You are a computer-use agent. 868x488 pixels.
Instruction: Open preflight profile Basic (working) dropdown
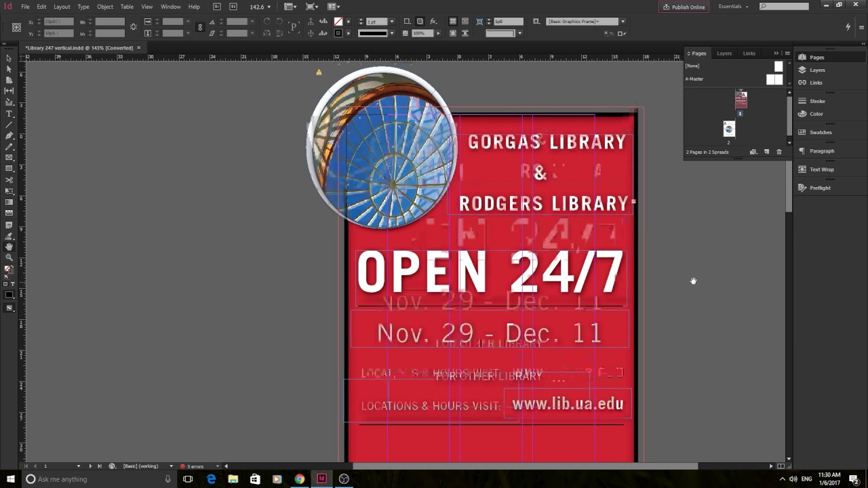[x=171, y=466]
